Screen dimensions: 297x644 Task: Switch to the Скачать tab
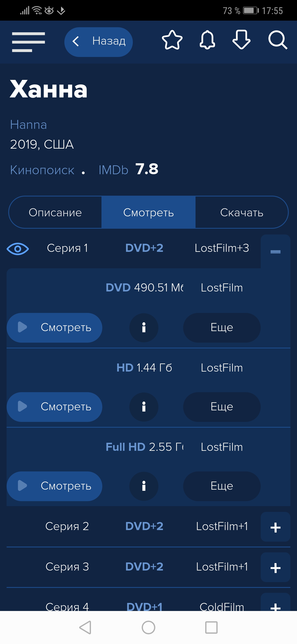point(242,213)
